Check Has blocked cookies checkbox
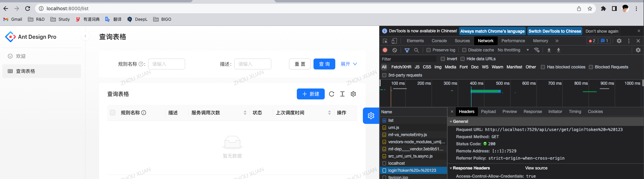Viewport: 644px width, 179px height. tap(543, 67)
